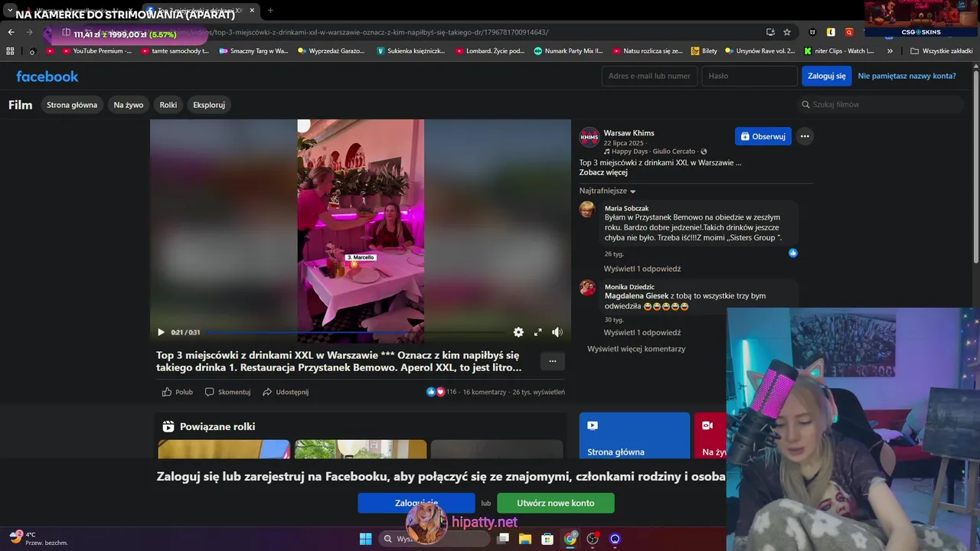The image size is (980, 551).
Task: Open Bilety bookmark
Action: [x=704, y=51]
